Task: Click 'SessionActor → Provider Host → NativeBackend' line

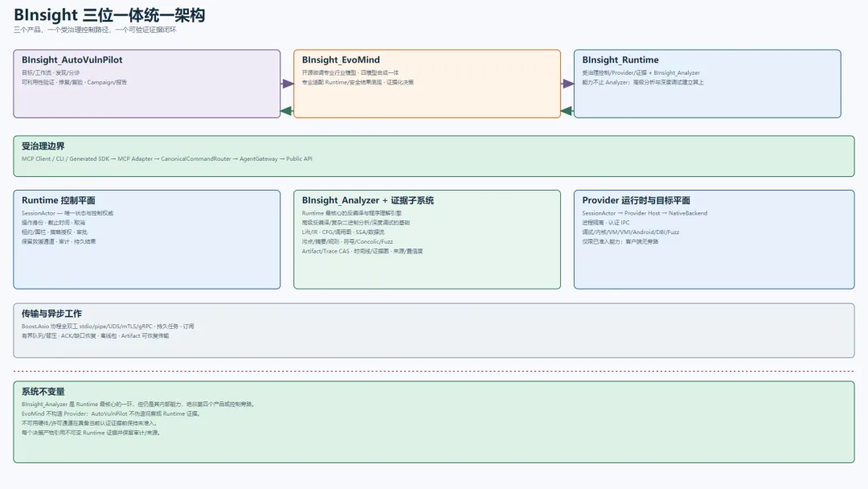Action: tap(645, 213)
